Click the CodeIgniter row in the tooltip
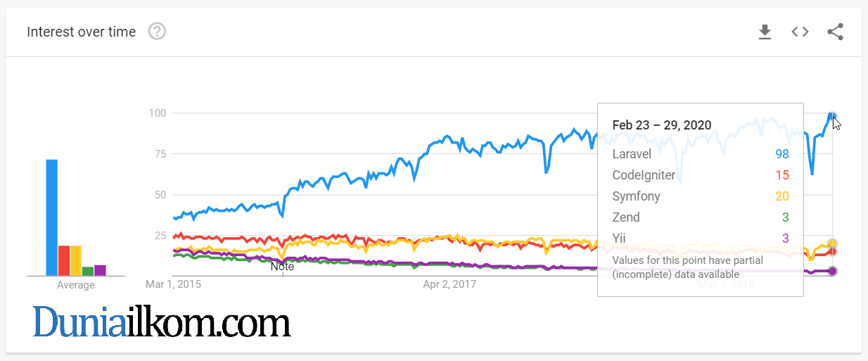This screenshot has width=868, height=361. (x=701, y=175)
